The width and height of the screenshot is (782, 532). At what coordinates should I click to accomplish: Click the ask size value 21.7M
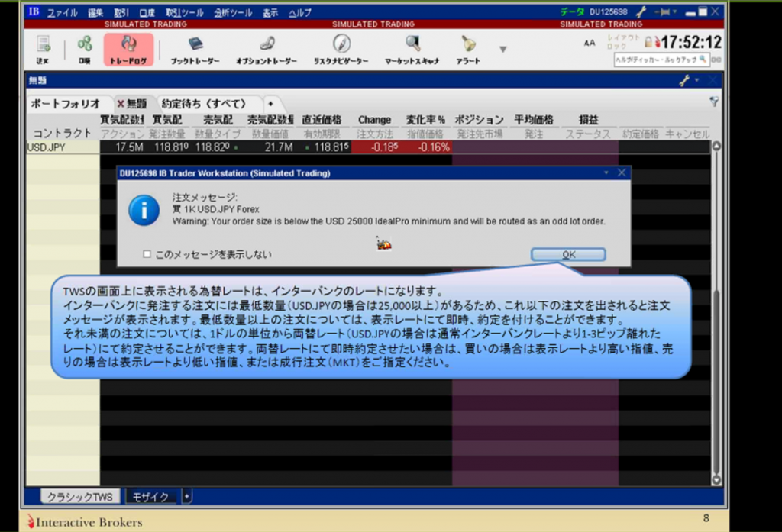(279, 147)
